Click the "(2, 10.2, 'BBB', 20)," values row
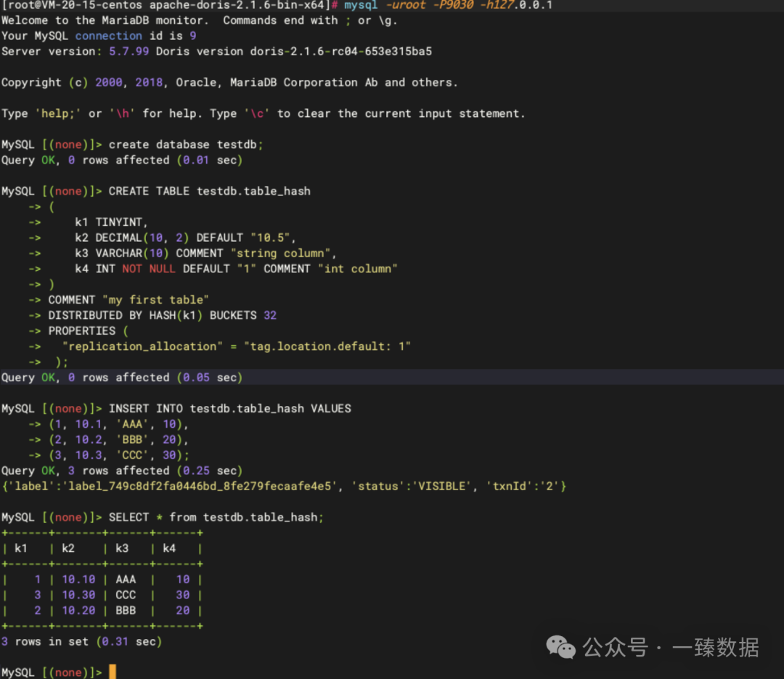 118,439
